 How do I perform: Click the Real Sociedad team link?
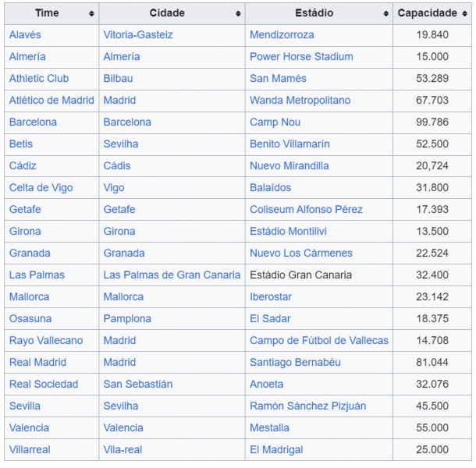(x=44, y=385)
